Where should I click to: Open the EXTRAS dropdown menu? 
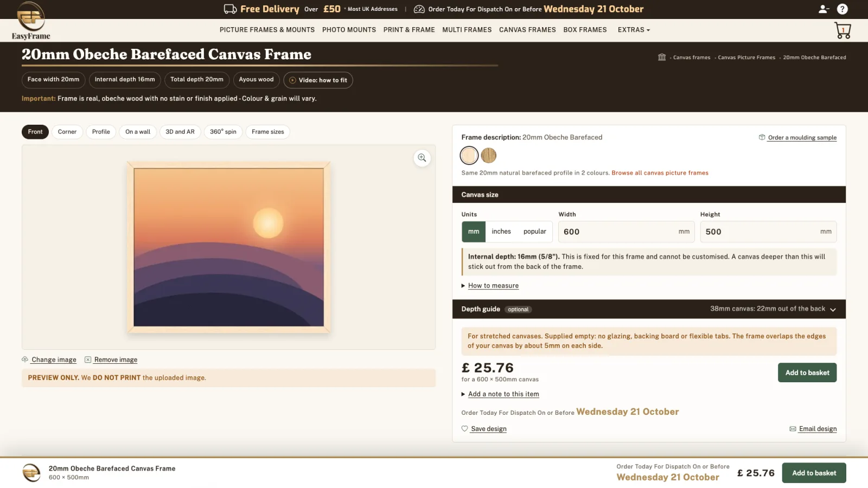(x=634, y=30)
